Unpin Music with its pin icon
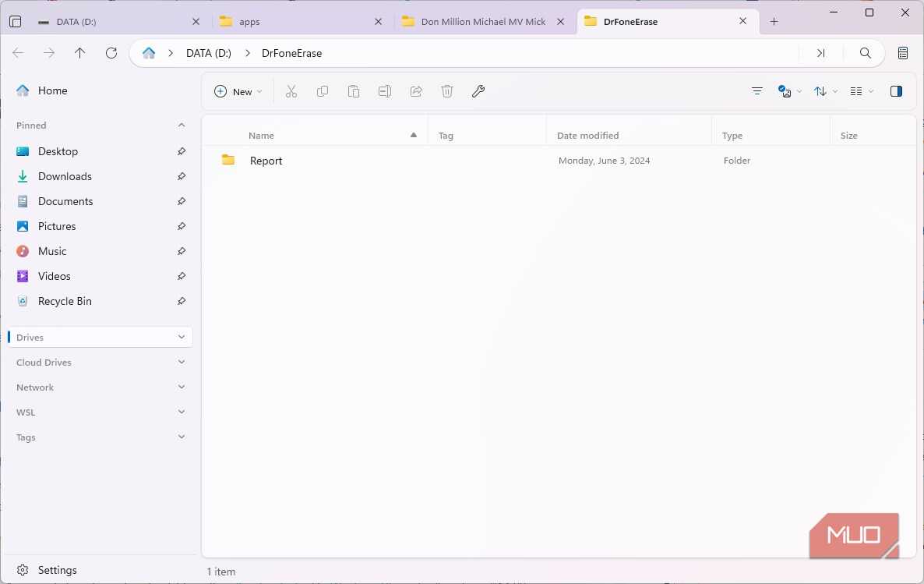This screenshot has height=584, width=924. coord(182,251)
